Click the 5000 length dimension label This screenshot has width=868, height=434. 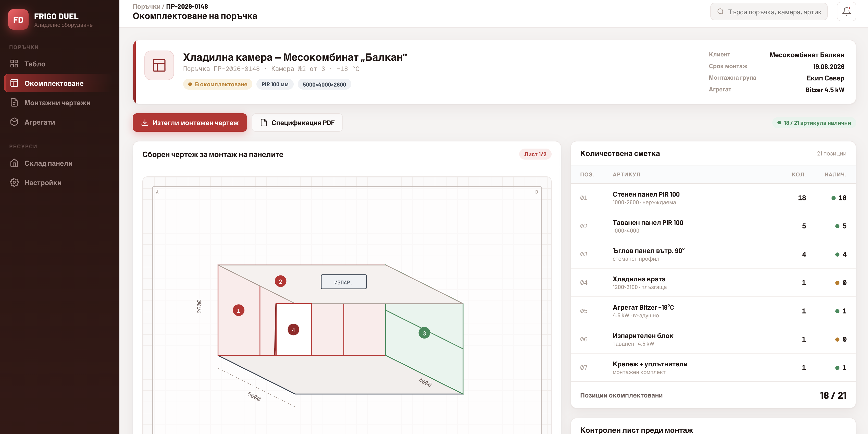point(254,396)
